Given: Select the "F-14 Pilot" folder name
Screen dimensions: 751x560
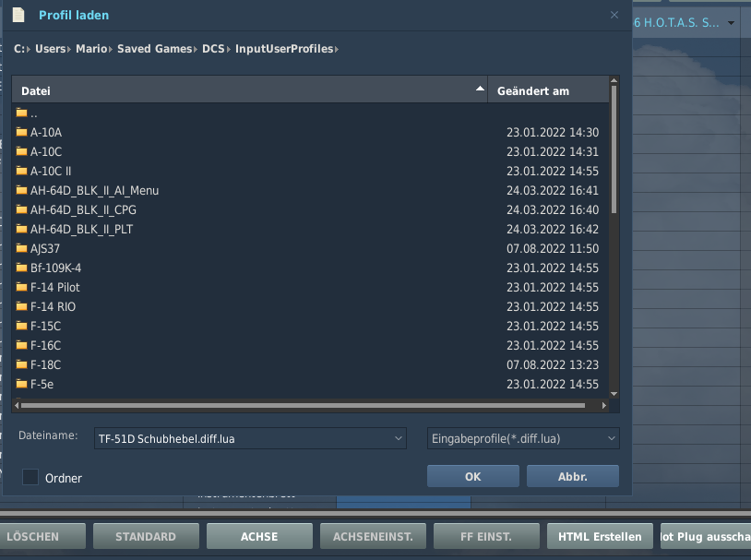Looking at the screenshot, I should point(55,288).
